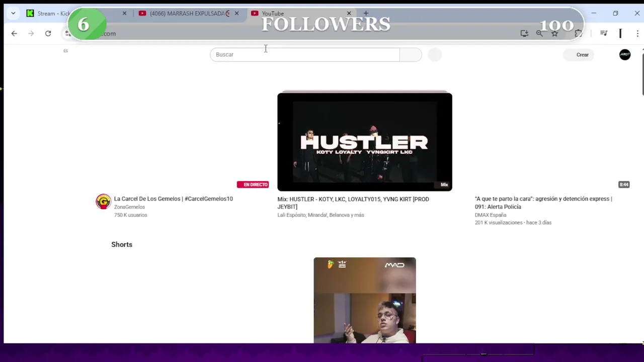Open the tab search dropdown arrow
644x362 pixels.
click(13, 13)
